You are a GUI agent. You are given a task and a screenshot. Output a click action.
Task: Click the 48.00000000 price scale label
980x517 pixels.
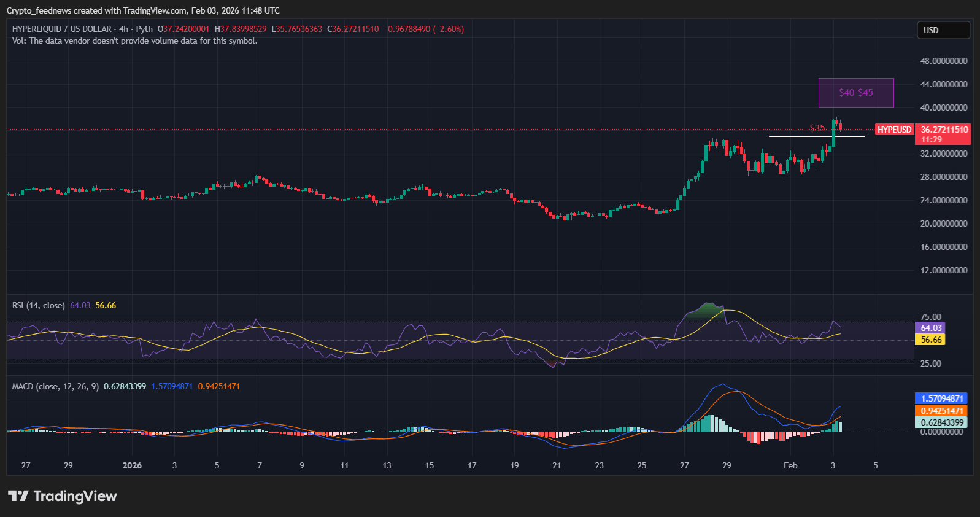[x=944, y=61]
